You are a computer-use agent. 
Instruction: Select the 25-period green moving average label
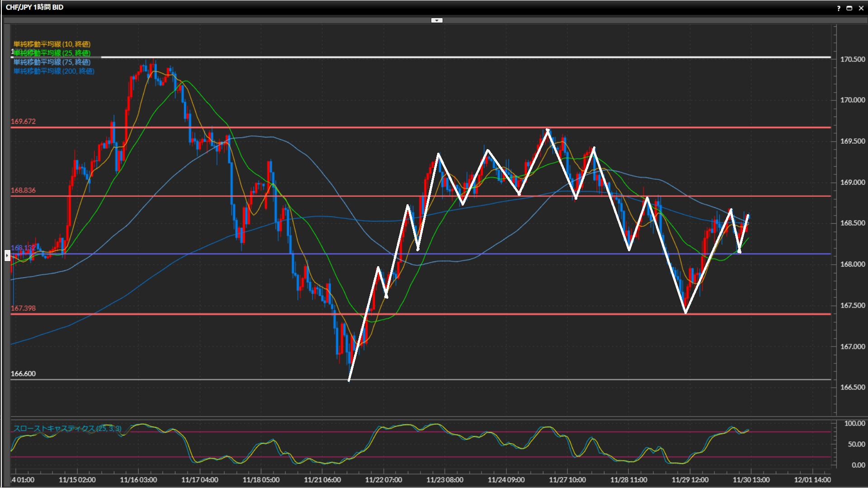point(52,53)
